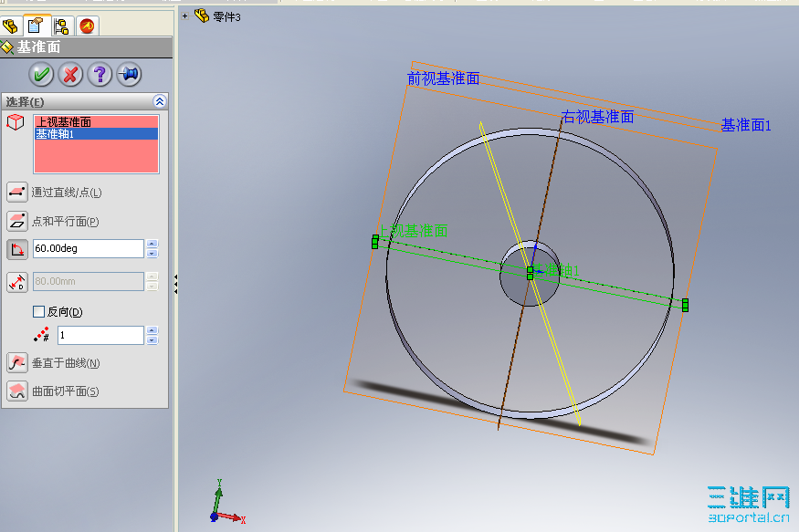Choose 点和平行面(P) plane option icon

coord(17,222)
